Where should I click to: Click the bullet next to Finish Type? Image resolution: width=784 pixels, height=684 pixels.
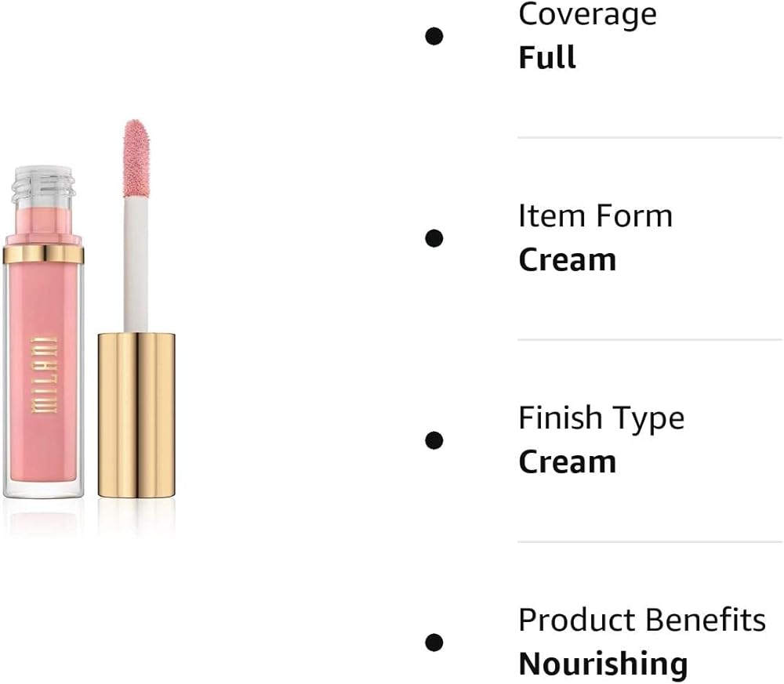[434, 440]
